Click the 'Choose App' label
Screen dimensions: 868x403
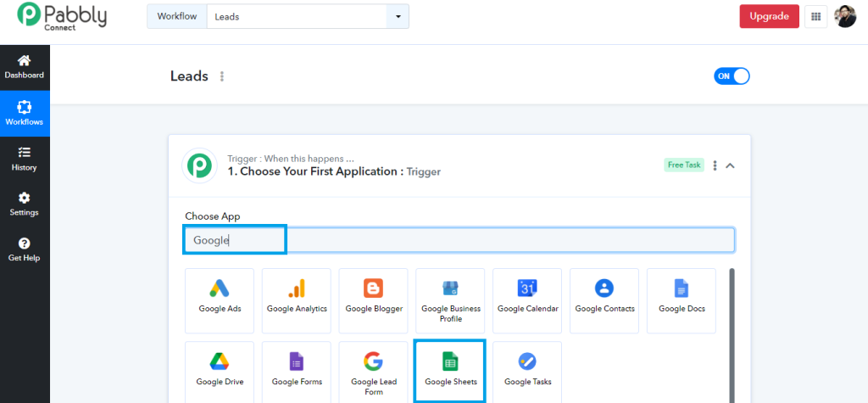coord(213,216)
